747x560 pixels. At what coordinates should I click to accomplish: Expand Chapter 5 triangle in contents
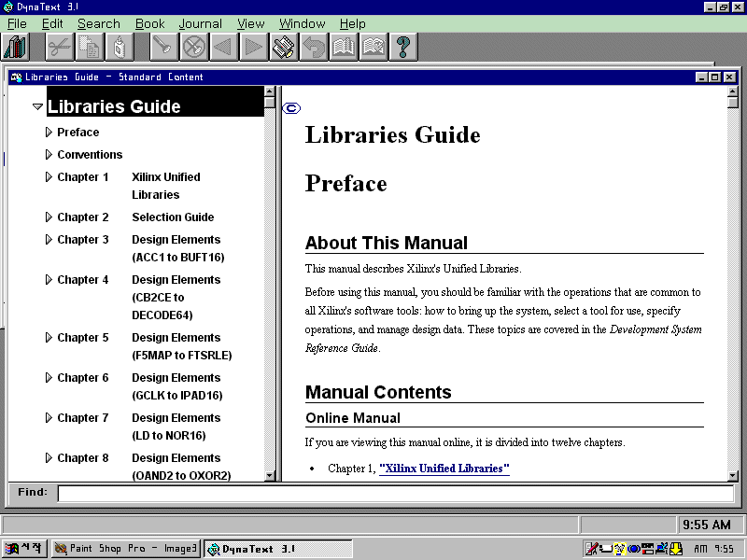point(49,338)
